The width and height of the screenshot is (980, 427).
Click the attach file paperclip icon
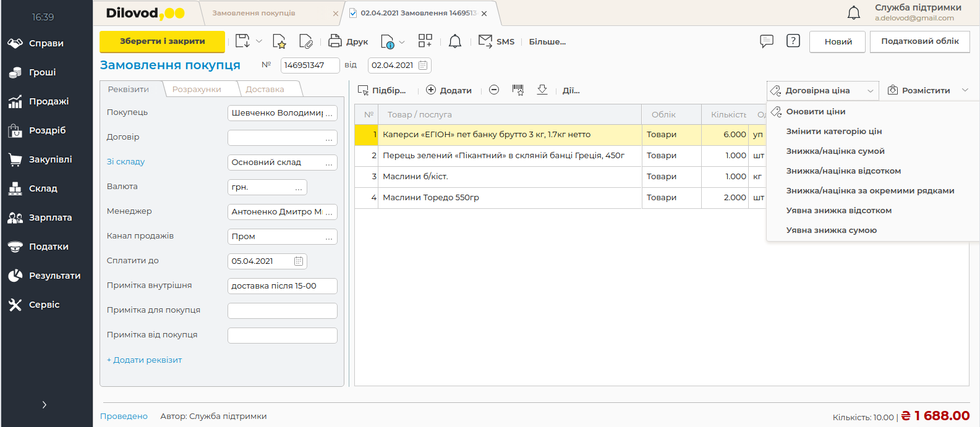coord(305,41)
